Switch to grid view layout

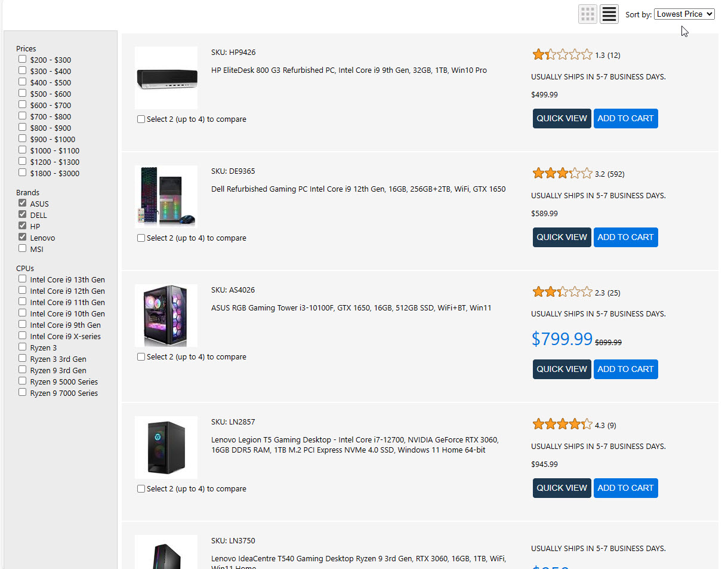588,14
